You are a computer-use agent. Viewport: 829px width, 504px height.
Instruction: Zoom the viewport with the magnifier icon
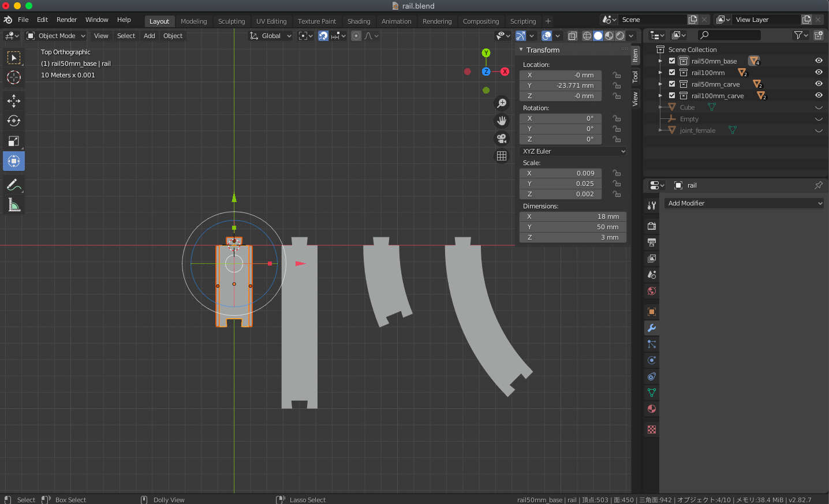pyautogui.click(x=502, y=103)
